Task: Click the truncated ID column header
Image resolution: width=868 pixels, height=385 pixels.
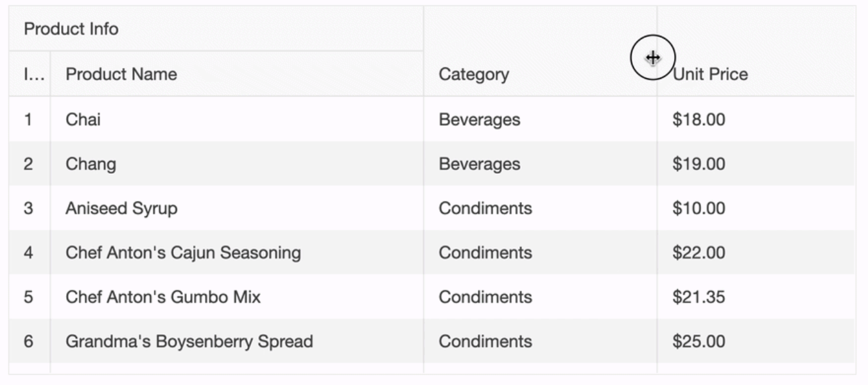Action: click(x=33, y=74)
